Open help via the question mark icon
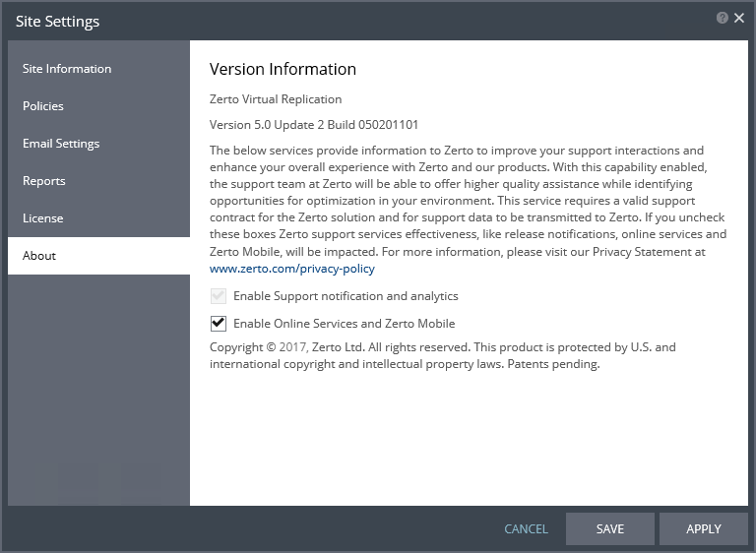 (x=722, y=18)
